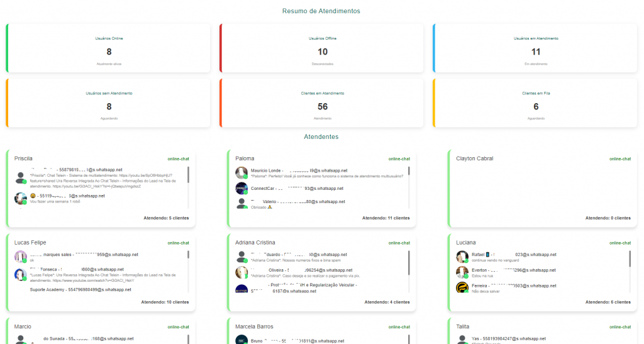
Task: Click Marcela Barros's online-chat status label
Action: [399, 327]
